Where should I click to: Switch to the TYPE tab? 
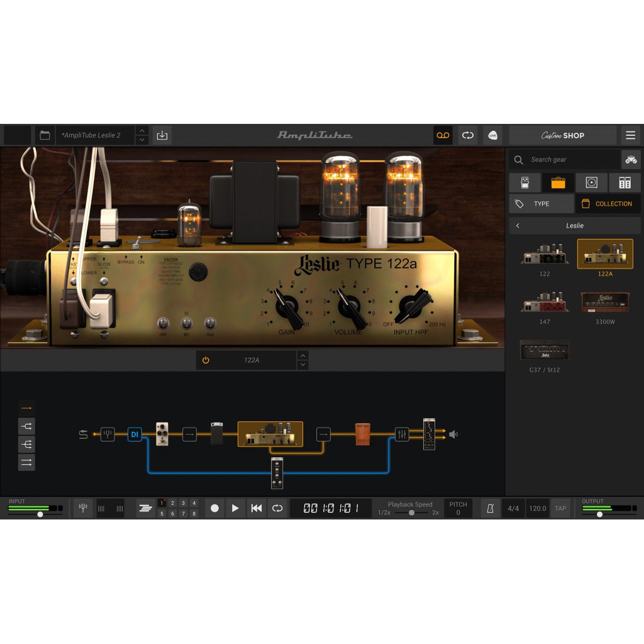[541, 203]
